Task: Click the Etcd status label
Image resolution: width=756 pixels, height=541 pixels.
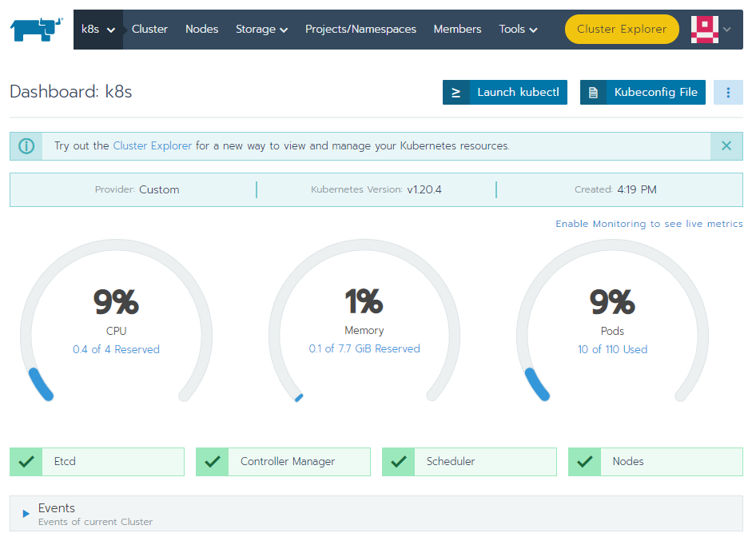Action: [x=65, y=461]
